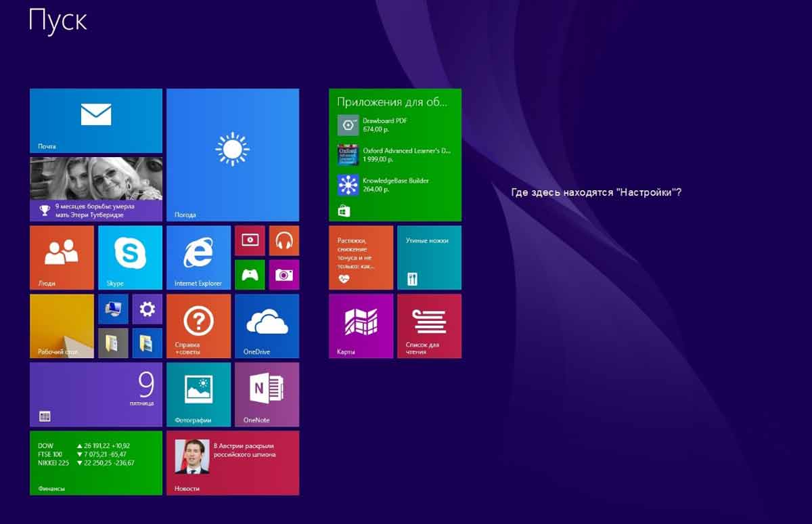Open OneNote
Viewport: 812px width, 524px height.
(x=267, y=395)
